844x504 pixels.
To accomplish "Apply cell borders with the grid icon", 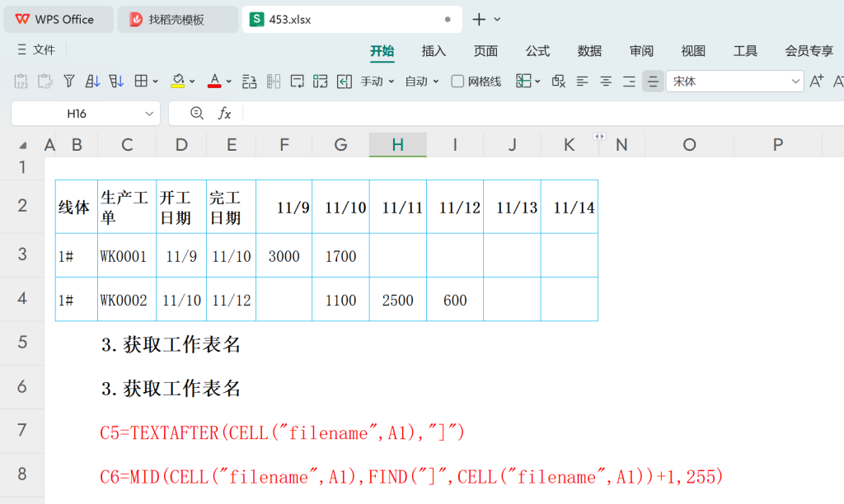I will (x=141, y=82).
